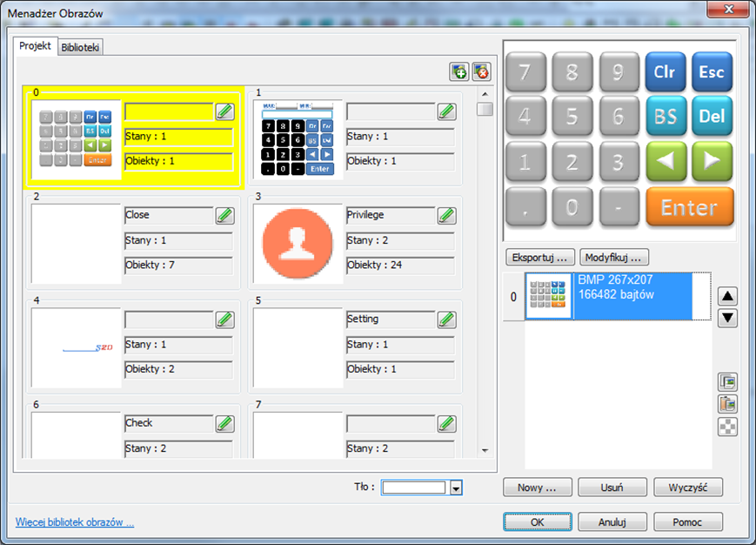The width and height of the screenshot is (756, 545).
Task: Click the checkerboard transparency icon
Action: (727, 427)
